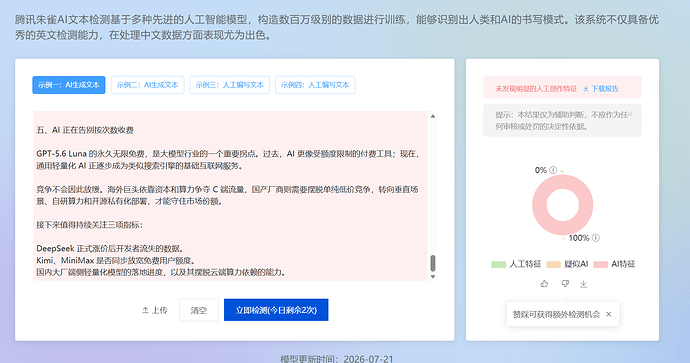The image size is (690, 363).
Task: Open the 下载报告 link
Action: tap(601, 88)
